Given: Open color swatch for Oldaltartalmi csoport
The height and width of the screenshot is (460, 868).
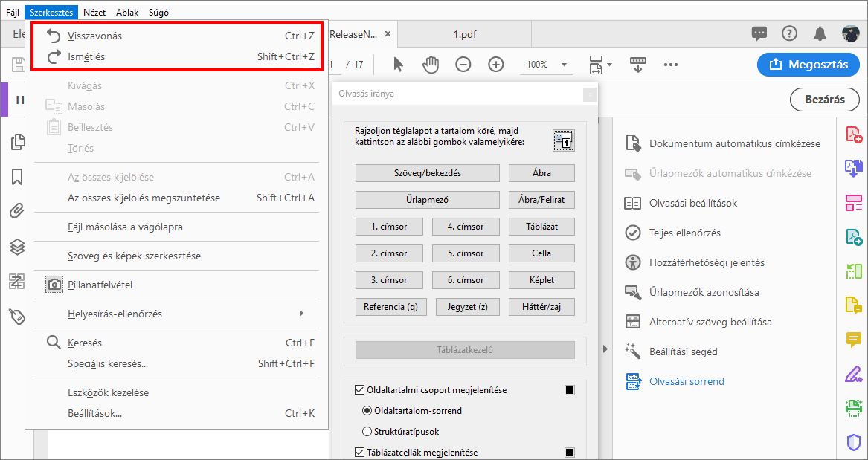Looking at the screenshot, I should click(570, 390).
